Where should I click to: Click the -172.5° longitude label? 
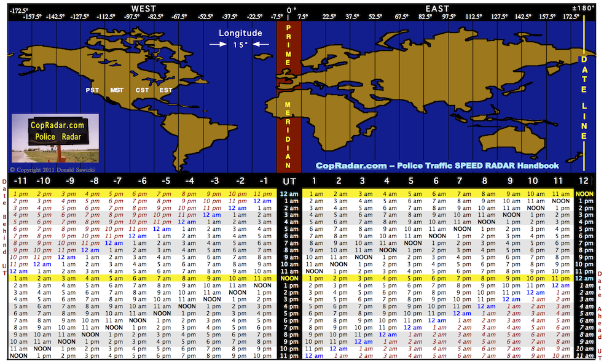coord(19,10)
